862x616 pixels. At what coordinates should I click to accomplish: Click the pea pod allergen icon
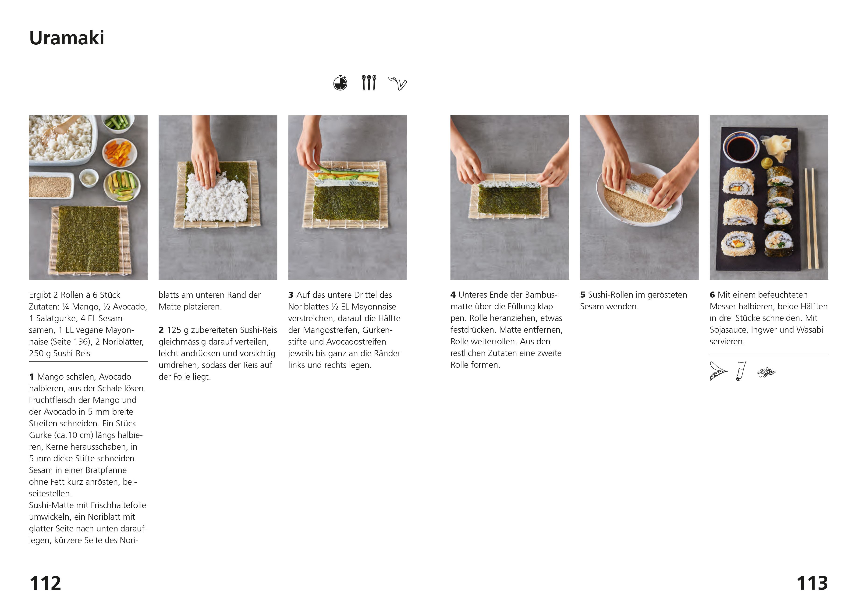[x=718, y=370]
